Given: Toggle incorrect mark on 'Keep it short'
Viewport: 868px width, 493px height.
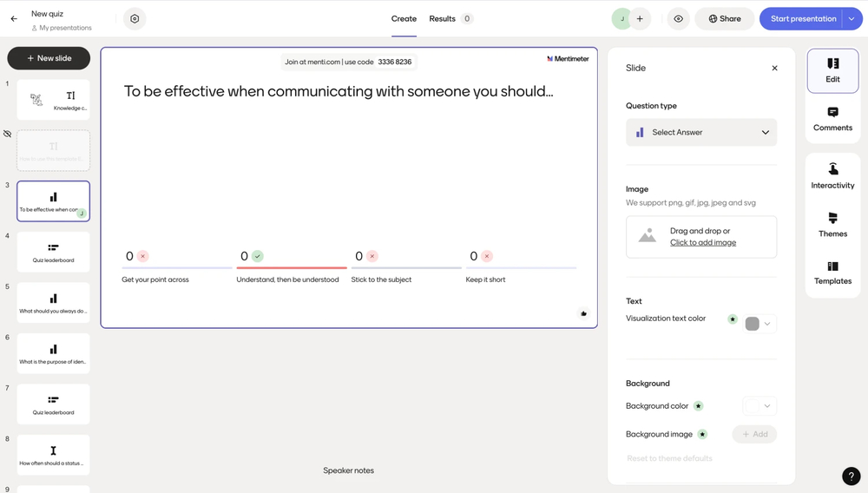Looking at the screenshot, I should (x=487, y=256).
